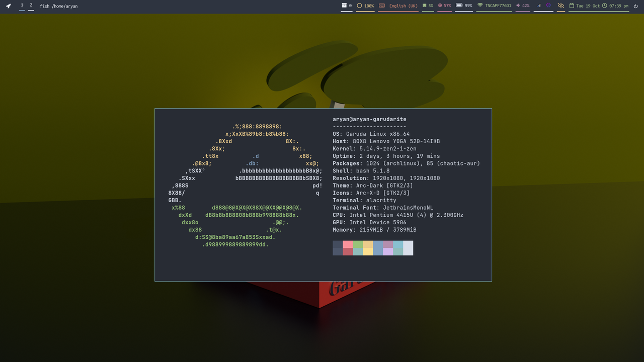Screen dimensions: 644x362
Task: Click the Terminal Font JetbrainsMonoNL line
Action: 383,208
